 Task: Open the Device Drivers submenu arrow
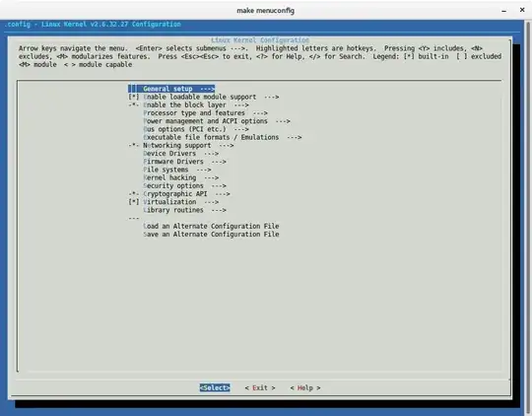(x=212, y=154)
